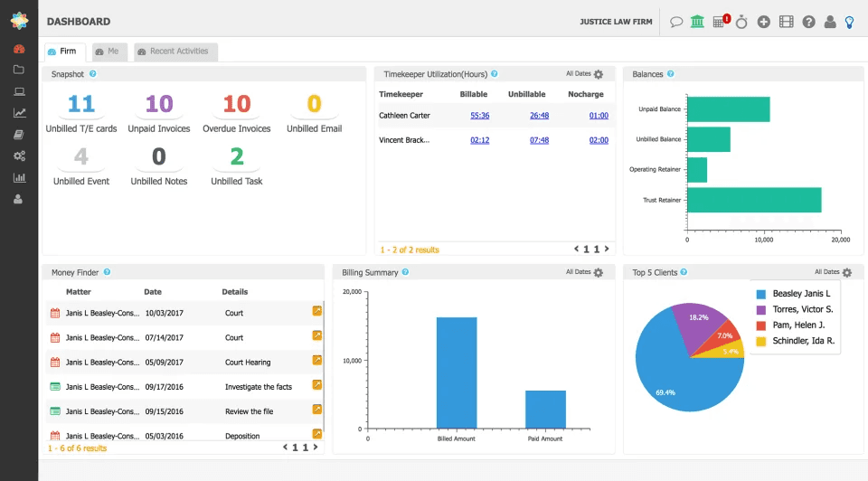This screenshot has height=481, width=868.
Task: Go to previous page in Money Finder
Action: click(x=285, y=448)
